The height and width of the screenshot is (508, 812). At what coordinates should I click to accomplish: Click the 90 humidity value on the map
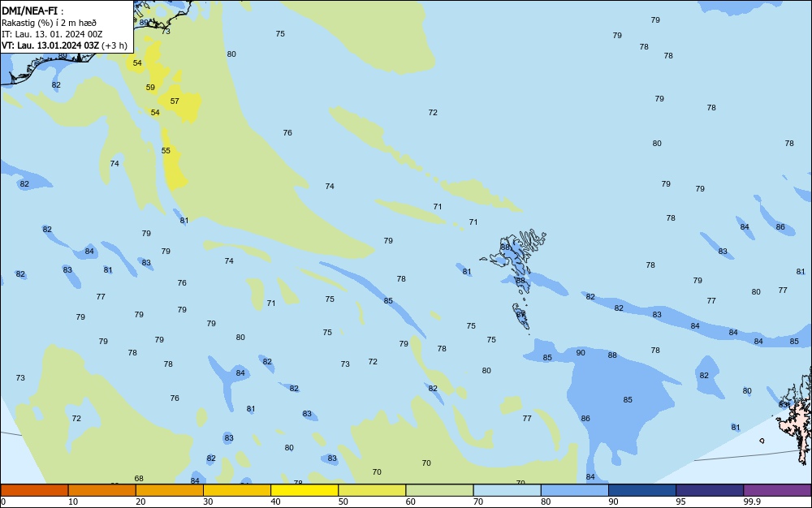click(581, 353)
